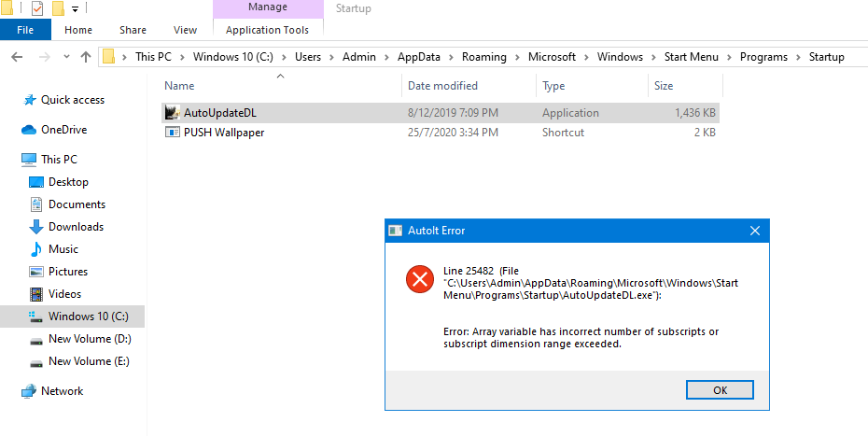The image size is (868, 436).
Task: Open the Share ribbon tab
Action: click(x=133, y=30)
